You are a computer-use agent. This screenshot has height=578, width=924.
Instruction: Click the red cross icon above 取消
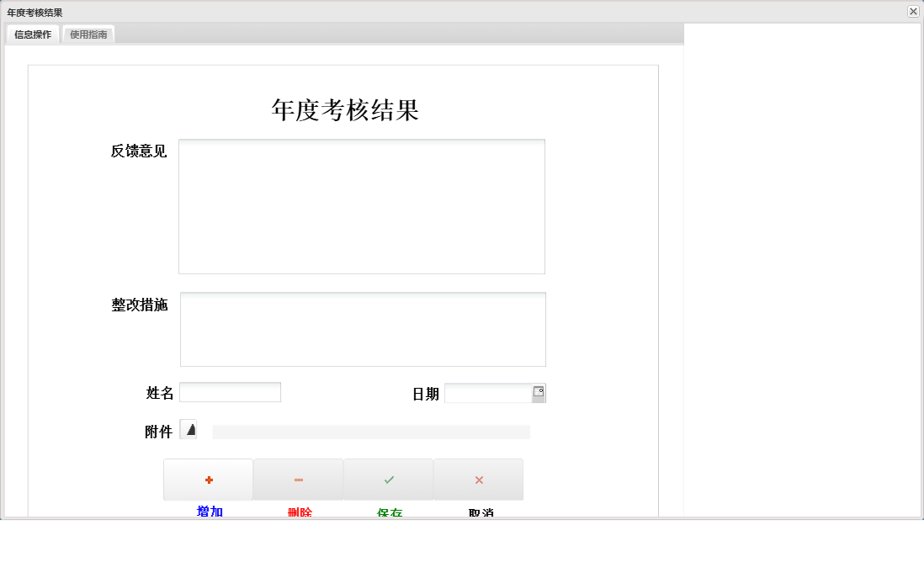click(x=478, y=479)
